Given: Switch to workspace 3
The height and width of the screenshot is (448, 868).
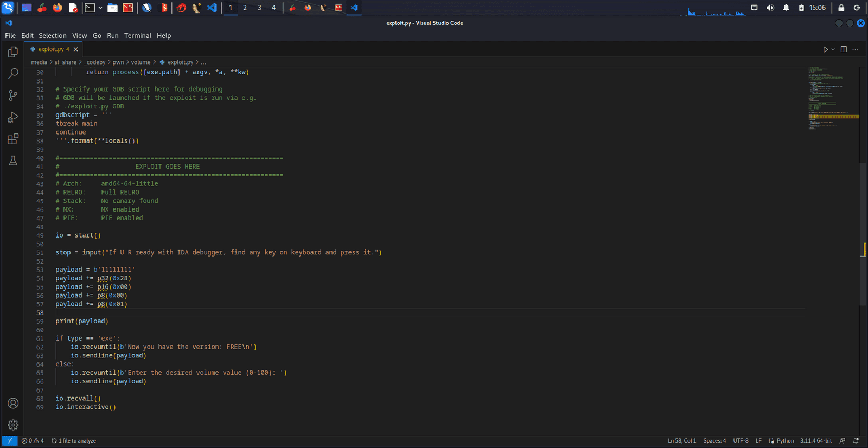Looking at the screenshot, I should 259,8.
